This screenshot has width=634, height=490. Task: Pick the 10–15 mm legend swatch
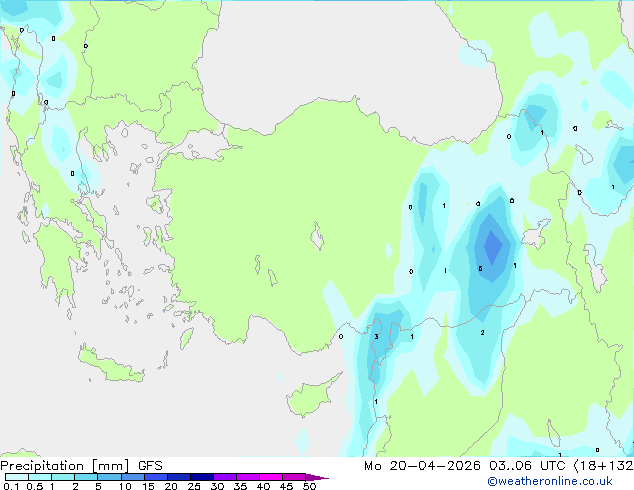coord(133,477)
